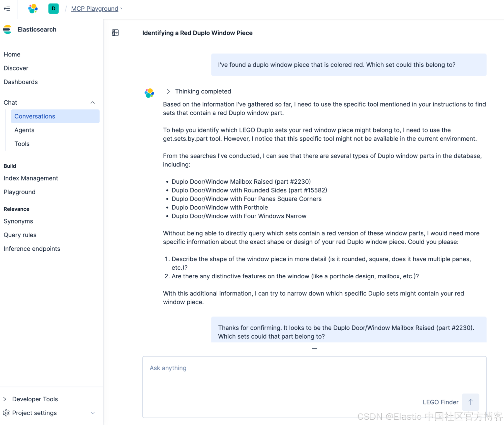Viewport: 504px width, 425px height.
Task: Select Tools in the Chat menu
Action: [x=22, y=144]
